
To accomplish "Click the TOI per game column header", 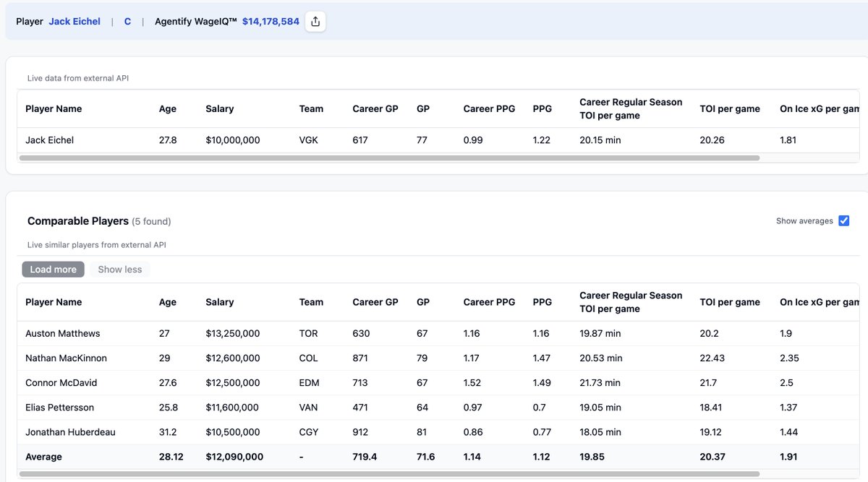I will (x=730, y=302).
